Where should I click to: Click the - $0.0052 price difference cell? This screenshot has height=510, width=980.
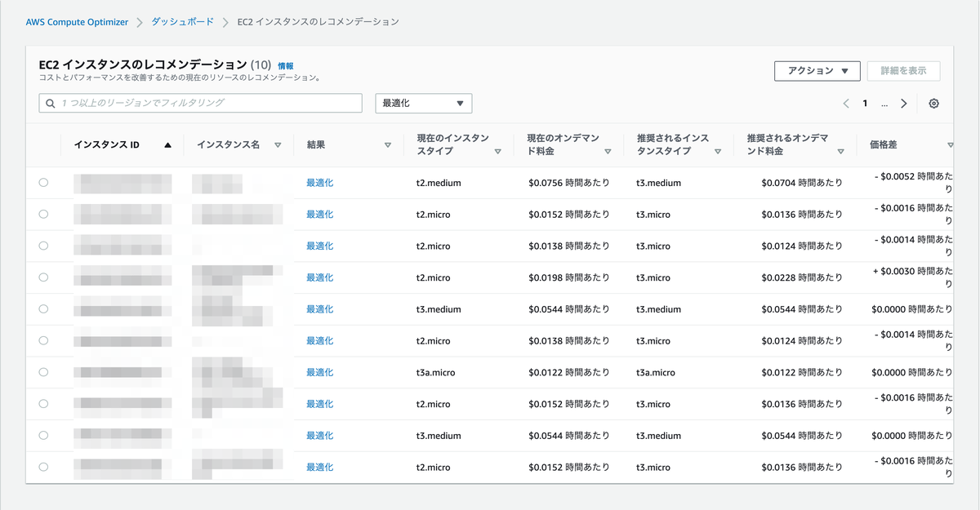click(x=913, y=183)
